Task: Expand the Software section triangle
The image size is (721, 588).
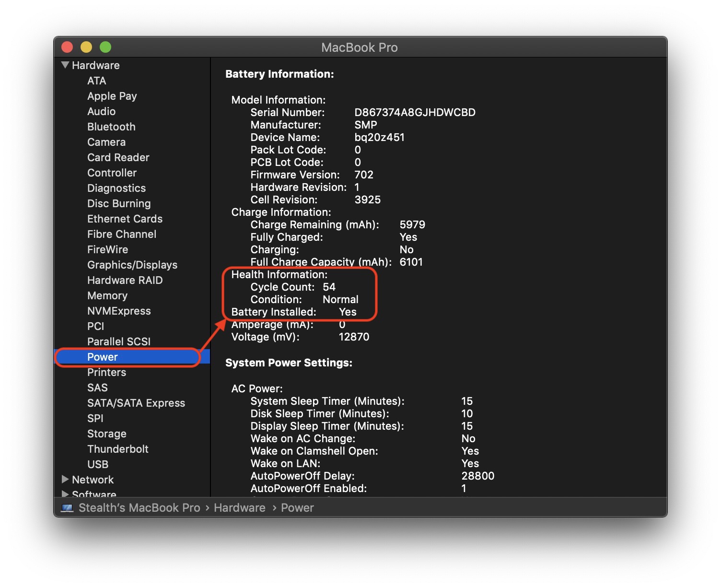Action: pos(65,494)
